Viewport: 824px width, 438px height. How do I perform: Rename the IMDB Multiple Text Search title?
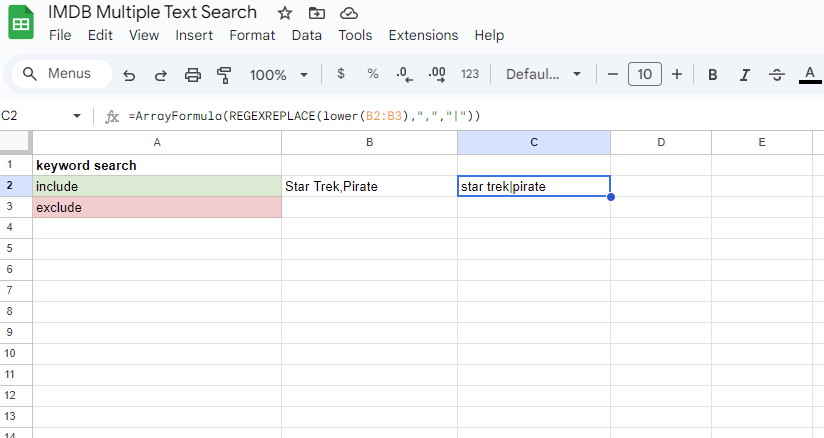click(152, 12)
